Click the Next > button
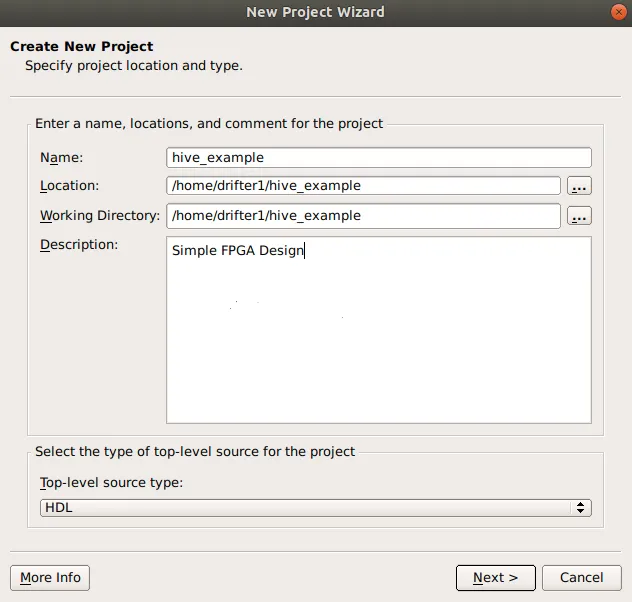The image size is (632, 602). tap(496, 577)
